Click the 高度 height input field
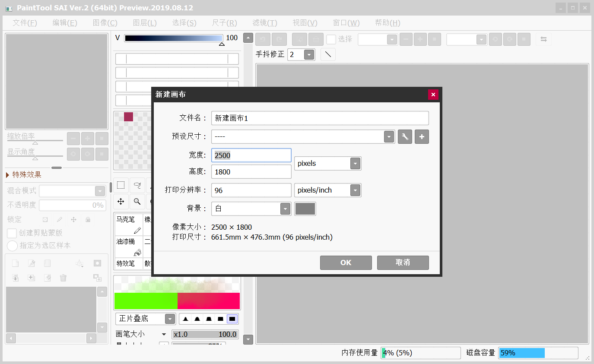This screenshot has height=364, width=594. (x=251, y=172)
